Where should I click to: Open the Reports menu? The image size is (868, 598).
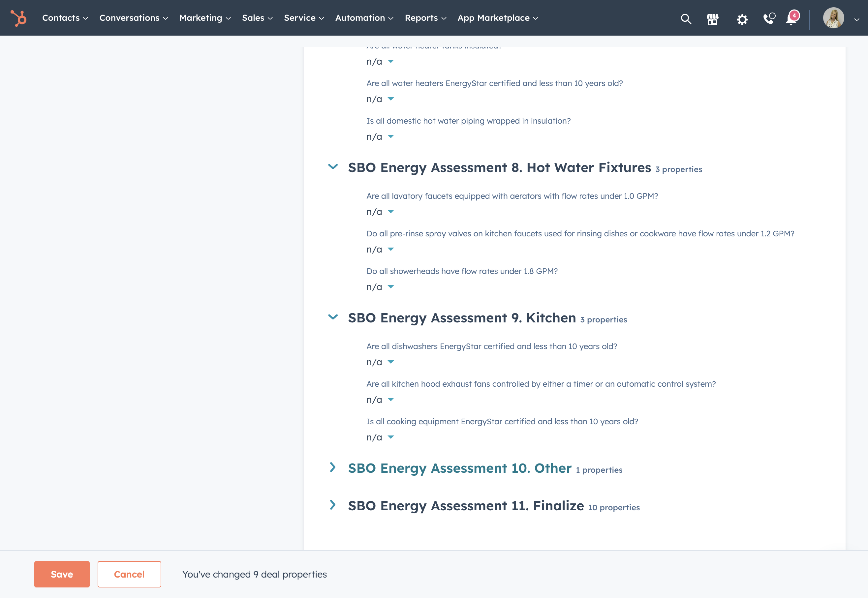425,18
